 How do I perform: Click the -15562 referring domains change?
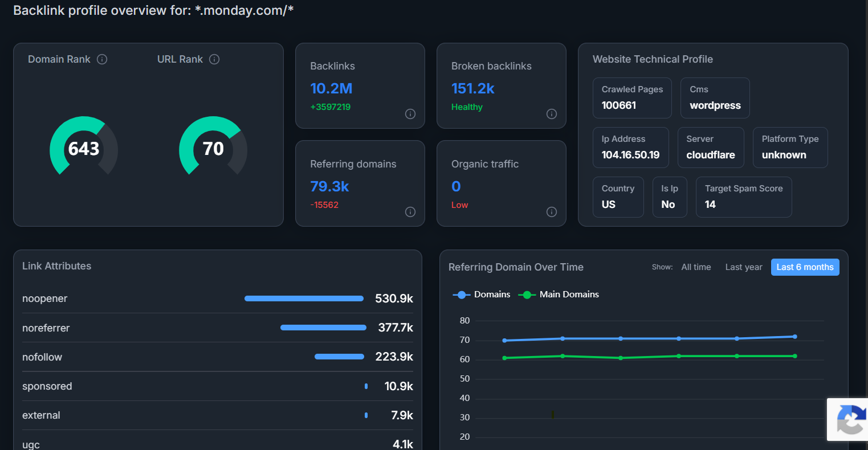coord(324,205)
